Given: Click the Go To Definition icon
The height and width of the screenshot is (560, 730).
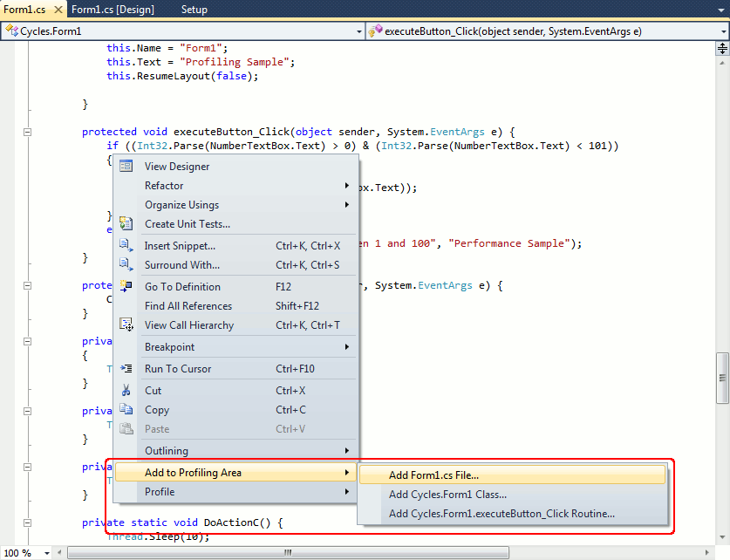Looking at the screenshot, I should pos(126,286).
